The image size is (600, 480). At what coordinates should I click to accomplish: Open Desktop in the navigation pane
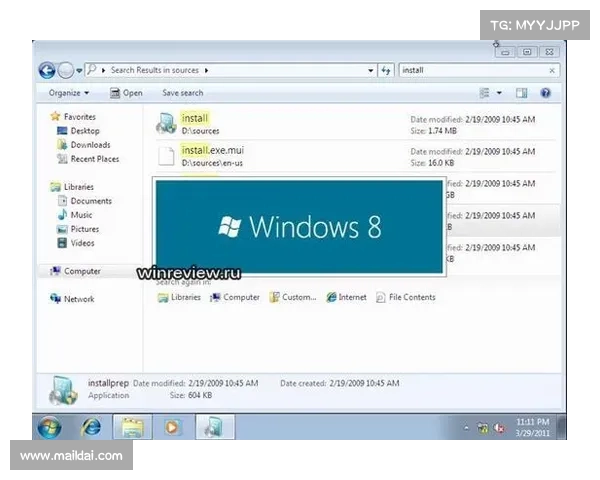click(x=78, y=131)
